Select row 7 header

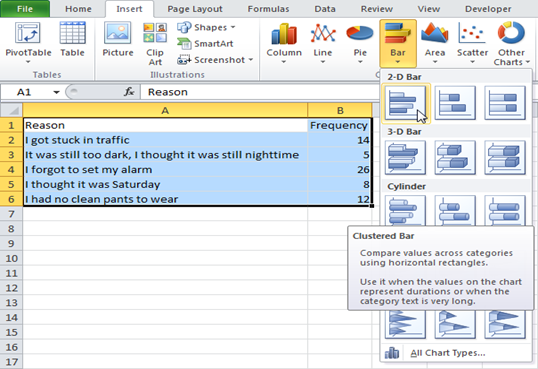pos(11,214)
